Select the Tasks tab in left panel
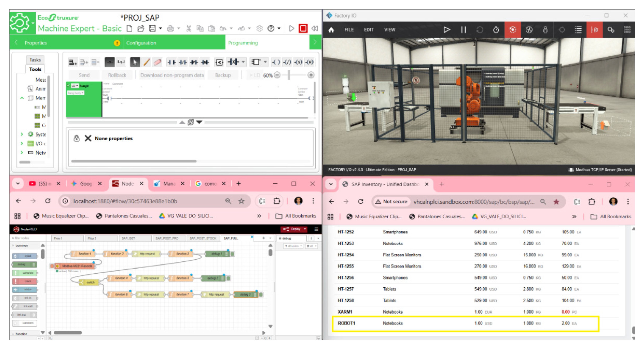The image size is (644, 351). [x=35, y=60]
